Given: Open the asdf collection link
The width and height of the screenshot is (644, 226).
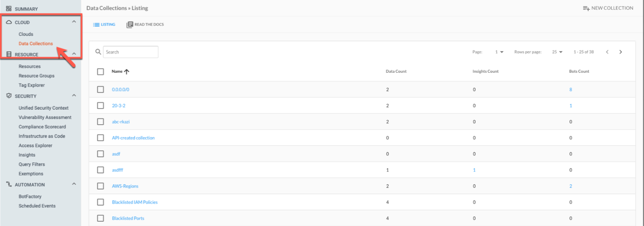Looking at the screenshot, I should [x=116, y=154].
